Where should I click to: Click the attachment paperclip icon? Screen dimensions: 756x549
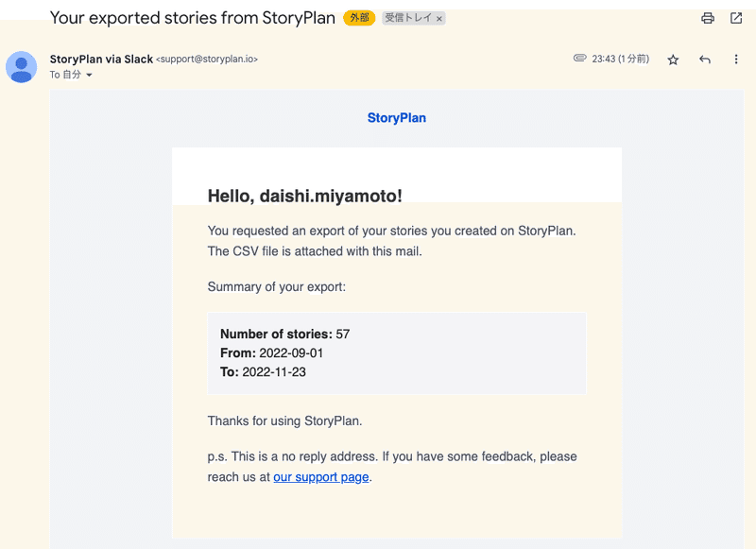tap(579, 59)
